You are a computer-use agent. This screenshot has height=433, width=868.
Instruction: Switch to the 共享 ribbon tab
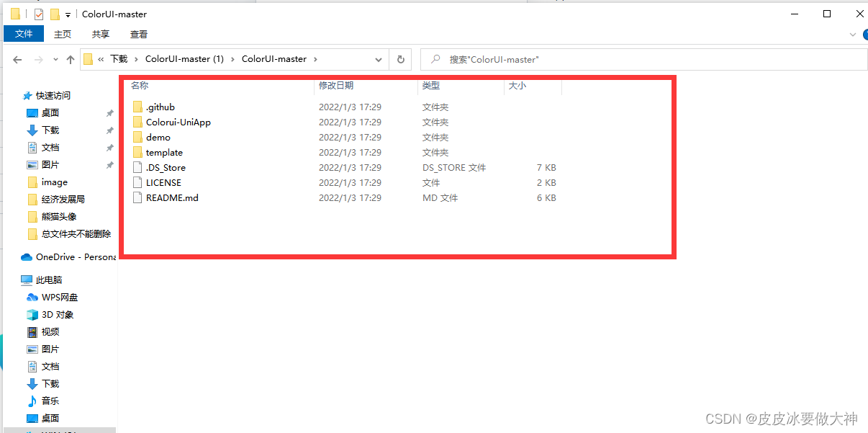tap(101, 34)
